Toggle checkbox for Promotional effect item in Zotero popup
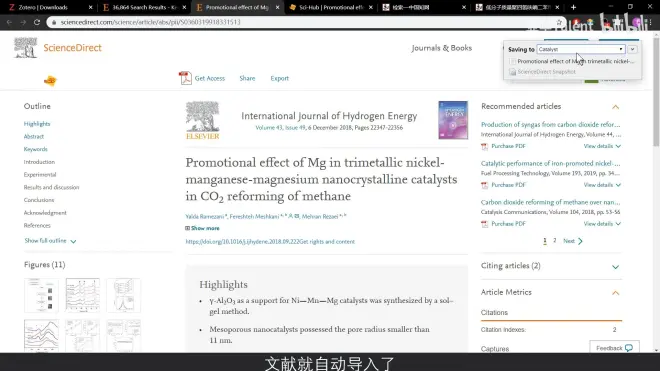Viewport: 660px width, 371px height. click(x=513, y=61)
